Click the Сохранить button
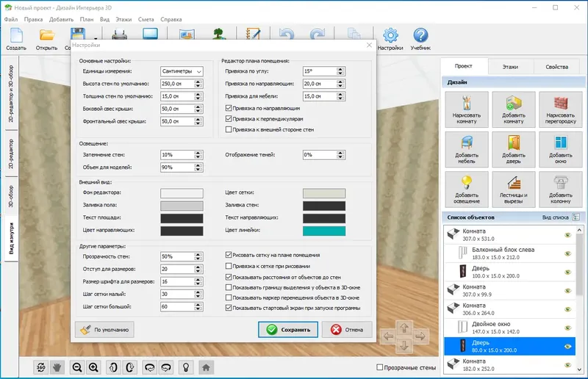This screenshot has height=379, width=588. (x=288, y=330)
